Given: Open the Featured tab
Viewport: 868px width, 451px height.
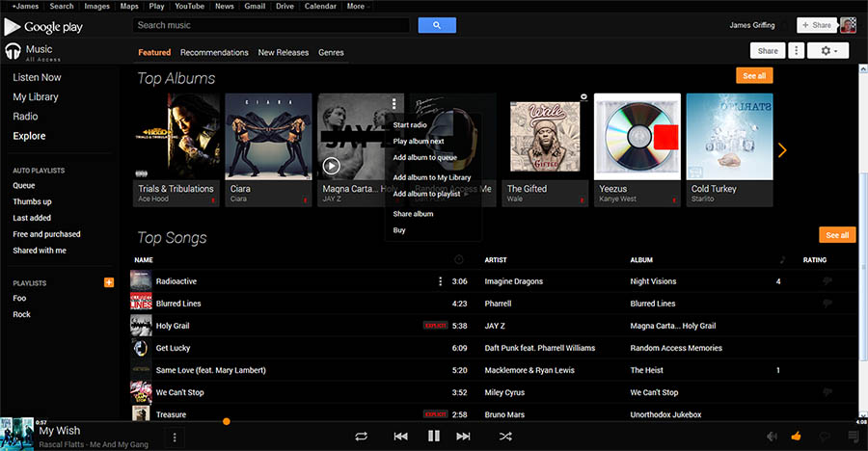Looking at the screenshot, I should (154, 53).
